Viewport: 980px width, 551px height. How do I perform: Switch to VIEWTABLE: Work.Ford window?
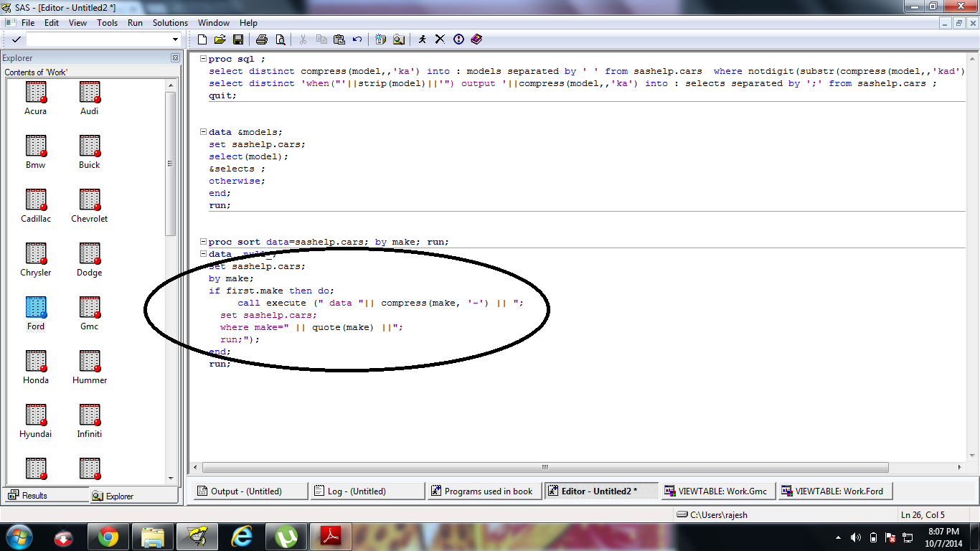click(x=834, y=491)
